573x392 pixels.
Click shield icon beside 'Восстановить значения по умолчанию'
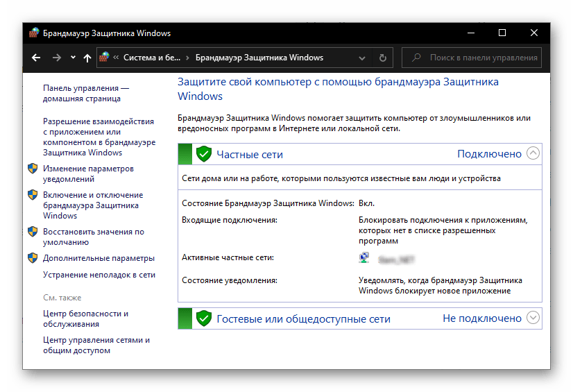[x=33, y=232]
